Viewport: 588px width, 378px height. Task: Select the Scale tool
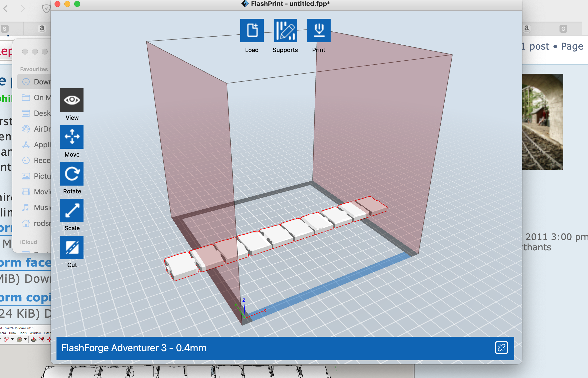(72, 211)
